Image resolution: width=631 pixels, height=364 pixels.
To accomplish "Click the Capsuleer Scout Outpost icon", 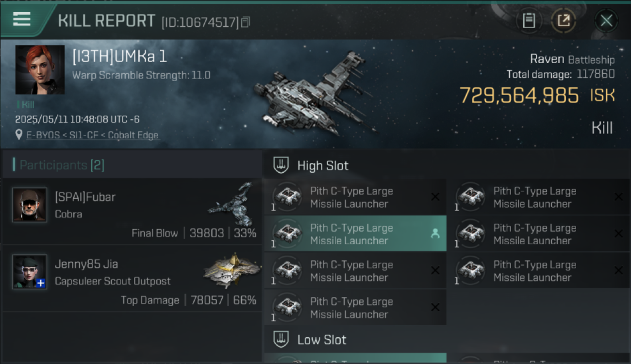I will [231, 270].
